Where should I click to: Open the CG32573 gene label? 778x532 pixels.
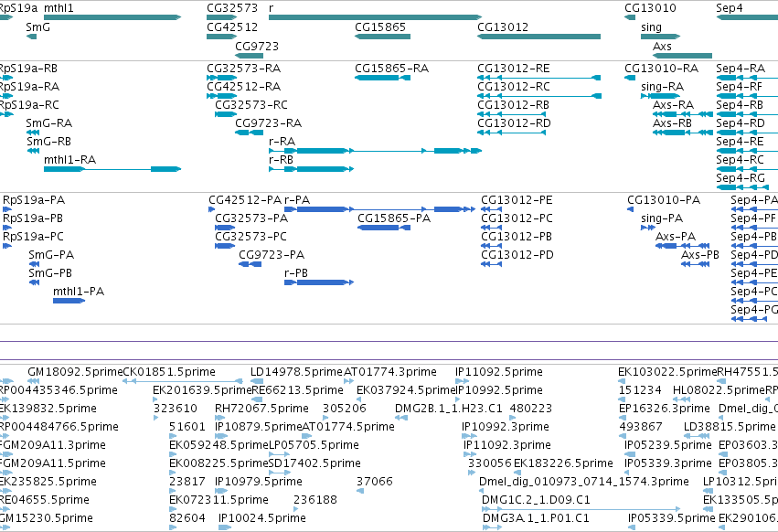(232, 8)
